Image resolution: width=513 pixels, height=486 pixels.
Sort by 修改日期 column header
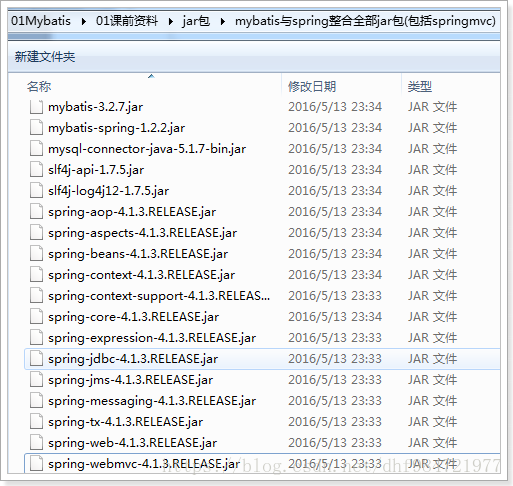click(x=312, y=87)
